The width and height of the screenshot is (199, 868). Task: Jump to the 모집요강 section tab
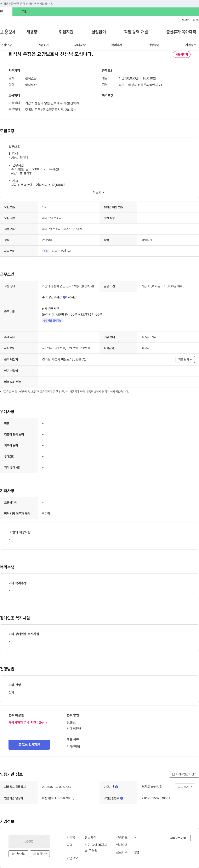6,45
